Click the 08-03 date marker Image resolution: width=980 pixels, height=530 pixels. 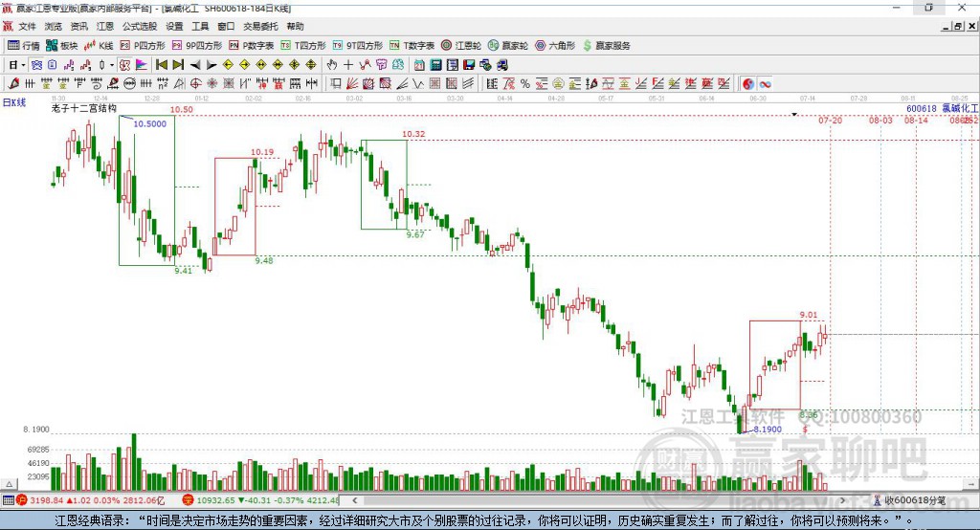pos(880,120)
